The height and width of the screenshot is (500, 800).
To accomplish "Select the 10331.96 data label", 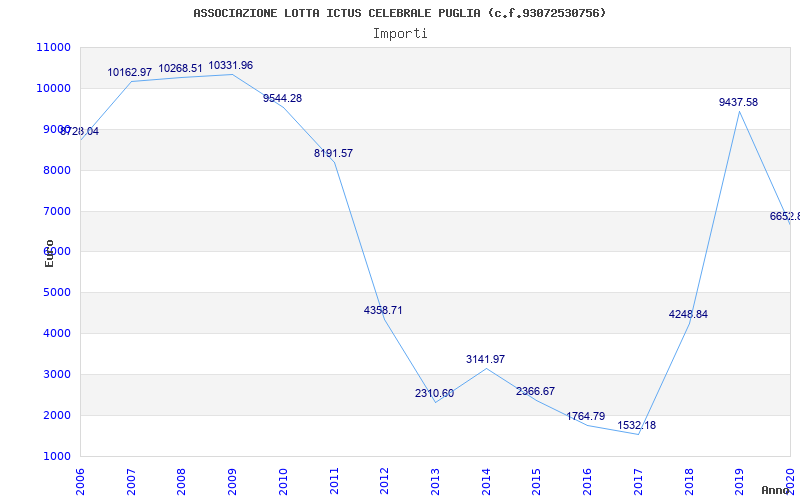I will tap(231, 65).
